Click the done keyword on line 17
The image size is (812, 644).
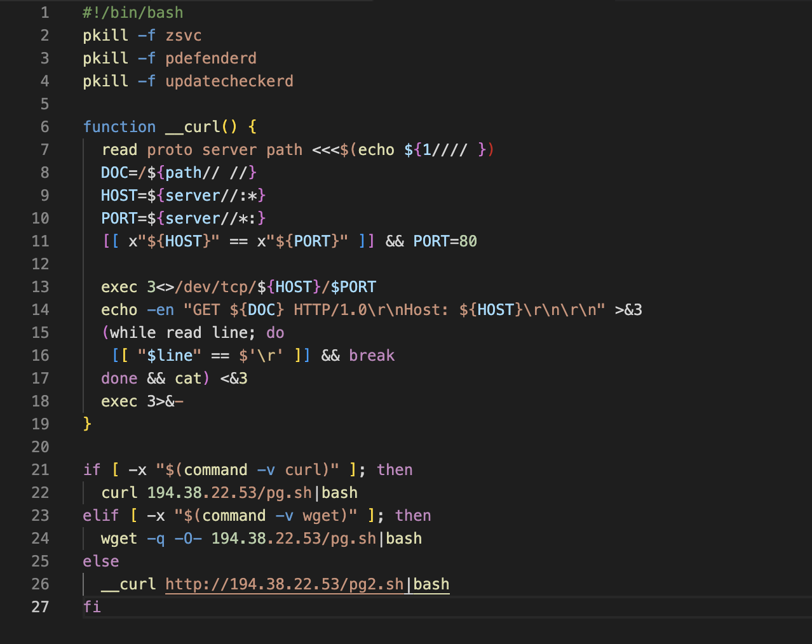point(119,379)
